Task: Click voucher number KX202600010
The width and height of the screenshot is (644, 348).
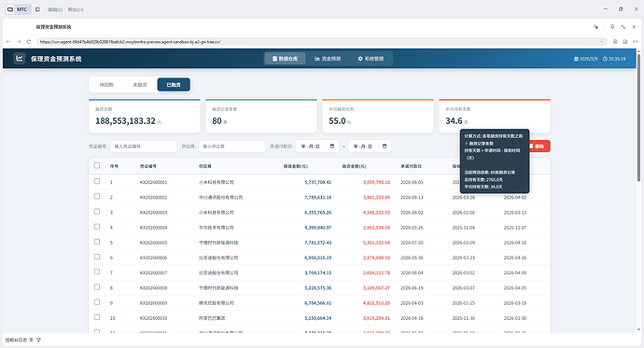Action: click(x=154, y=318)
